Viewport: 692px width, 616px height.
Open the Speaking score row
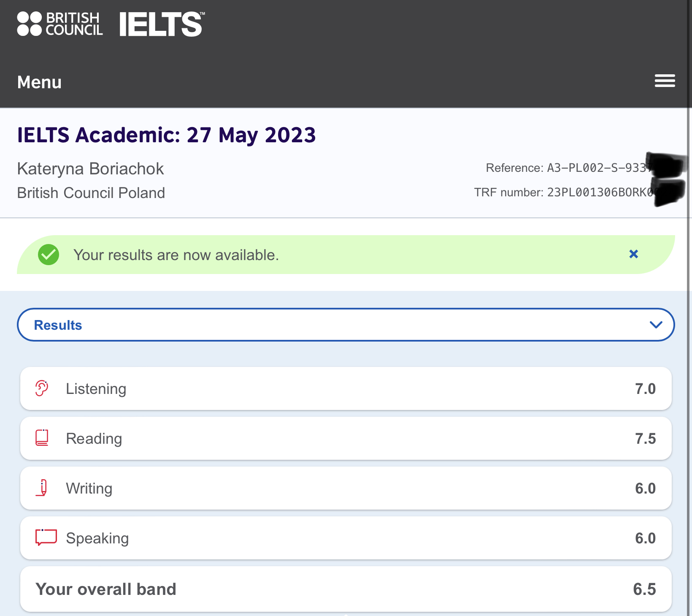point(346,538)
